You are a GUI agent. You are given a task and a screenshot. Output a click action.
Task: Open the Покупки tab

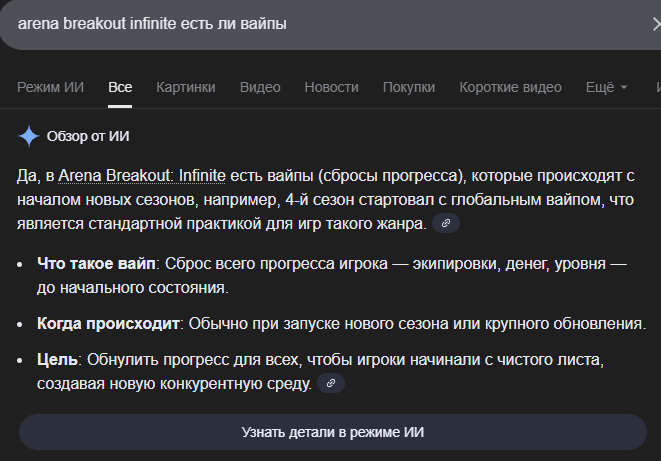pos(409,87)
